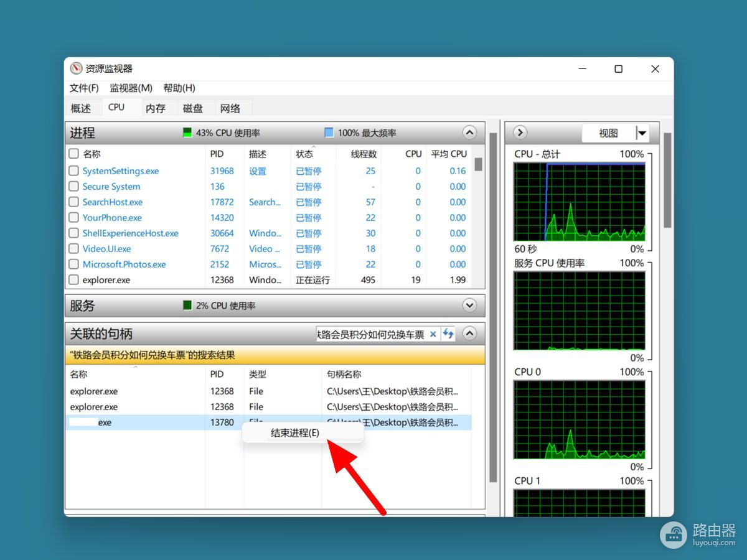Clear the handle search with the X icon

tap(433, 334)
